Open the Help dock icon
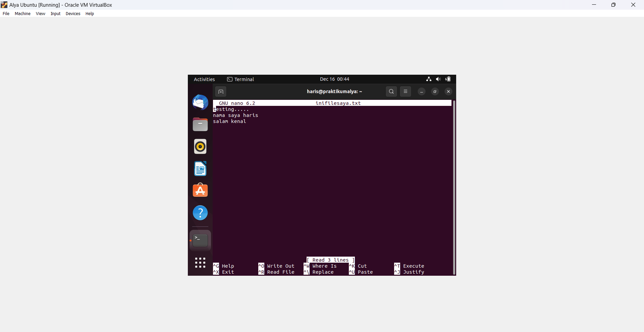This screenshot has height=332, width=644. 200,213
